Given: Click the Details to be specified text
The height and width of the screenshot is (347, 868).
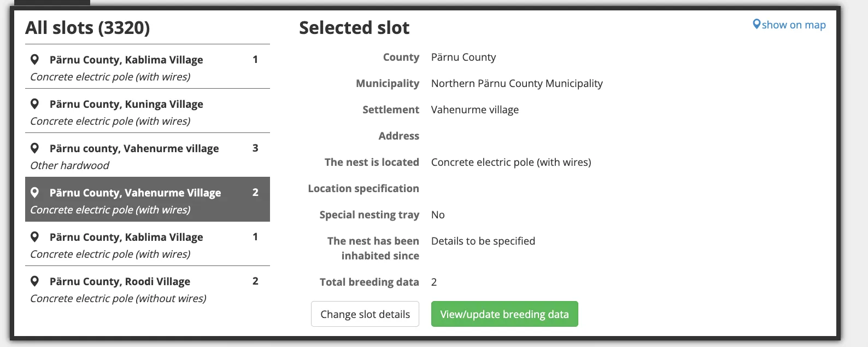Looking at the screenshot, I should coord(483,241).
